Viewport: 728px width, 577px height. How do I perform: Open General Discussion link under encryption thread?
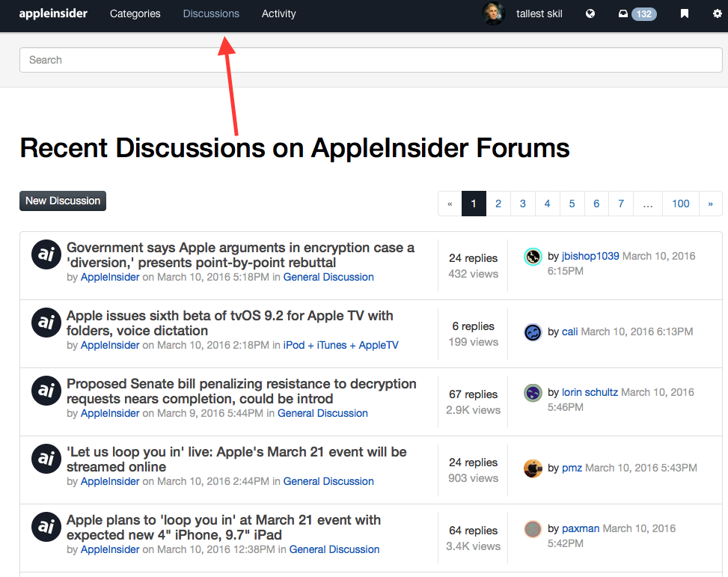pos(328,277)
